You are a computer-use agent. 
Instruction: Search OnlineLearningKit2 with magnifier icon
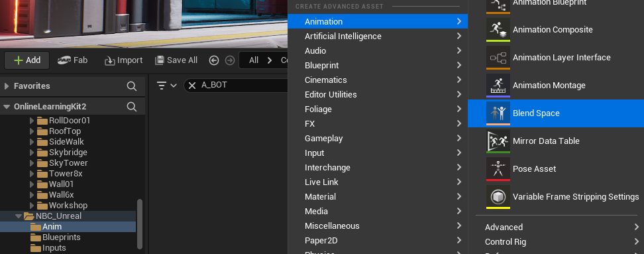click(131, 107)
